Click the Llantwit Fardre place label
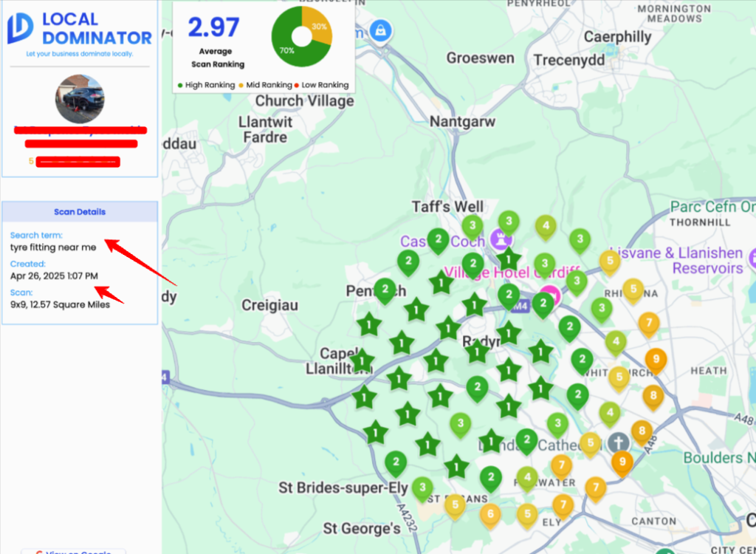 click(265, 129)
